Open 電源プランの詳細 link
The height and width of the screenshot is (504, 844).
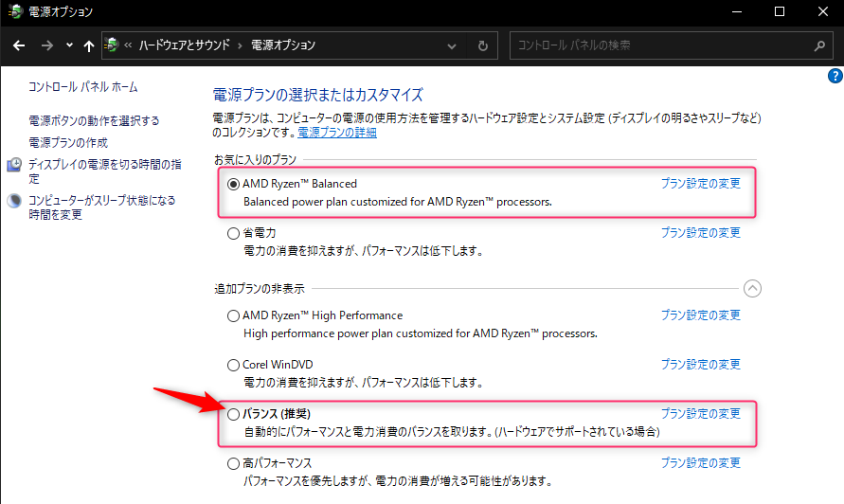tap(337, 133)
